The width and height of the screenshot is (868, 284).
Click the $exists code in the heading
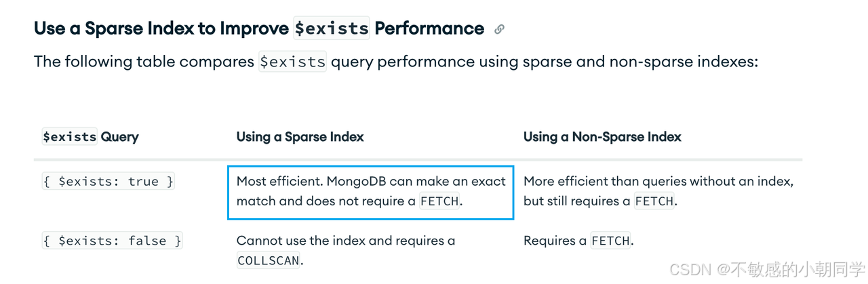click(x=332, y=28)
